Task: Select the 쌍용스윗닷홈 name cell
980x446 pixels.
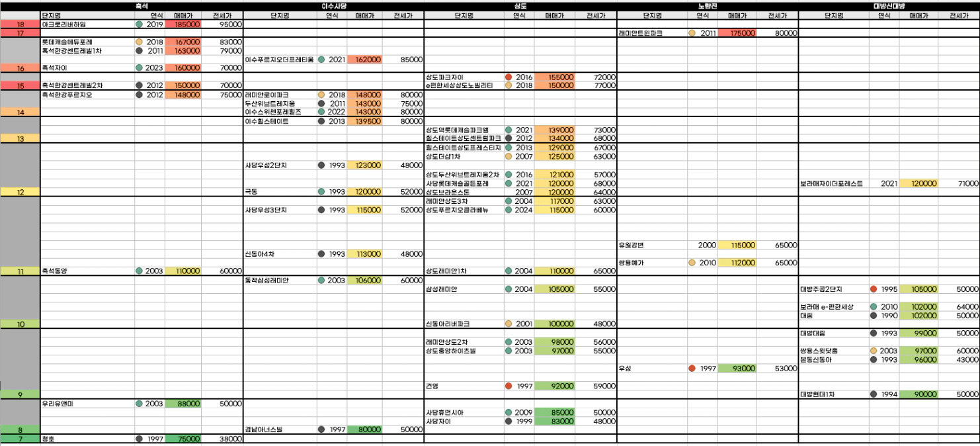Action: 834,351
